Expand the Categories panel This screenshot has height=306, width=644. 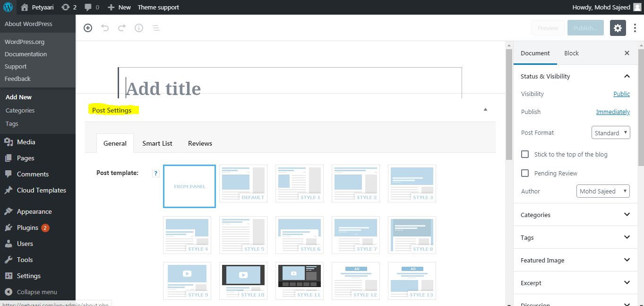pos(575,215)
